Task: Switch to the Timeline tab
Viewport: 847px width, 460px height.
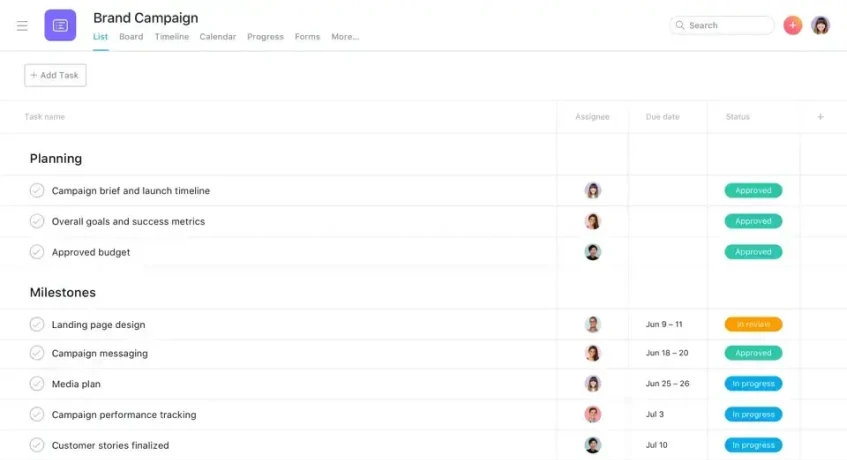Action: pos(171,37)
